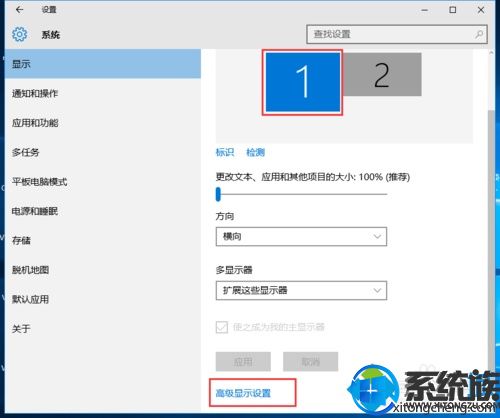The height and width of the screenshot is (418, 500).
Task: Click the 取消 cancel button
Action: tap(310, 362)
